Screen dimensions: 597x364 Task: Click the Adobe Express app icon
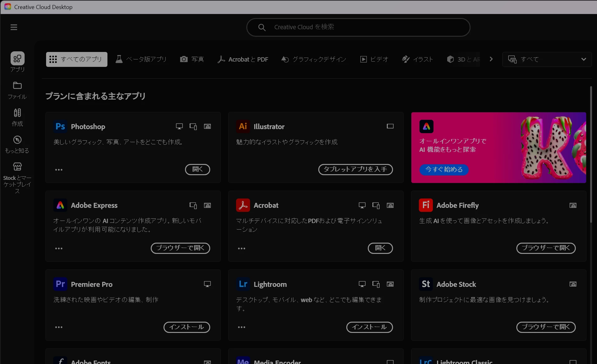tap(60, 205)
